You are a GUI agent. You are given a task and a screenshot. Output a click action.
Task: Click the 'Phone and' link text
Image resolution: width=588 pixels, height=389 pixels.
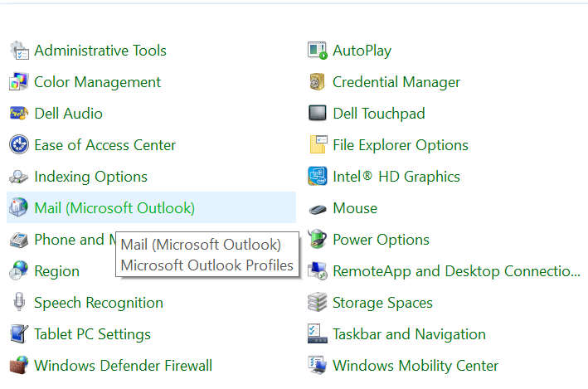[x=69, y=240]
